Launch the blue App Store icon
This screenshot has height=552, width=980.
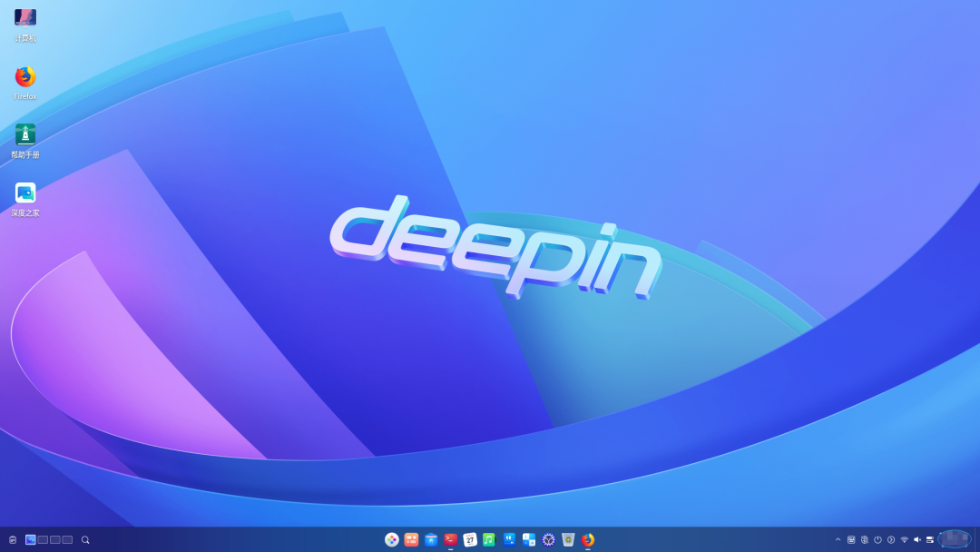pyautogui.click(x=431, y=539)
